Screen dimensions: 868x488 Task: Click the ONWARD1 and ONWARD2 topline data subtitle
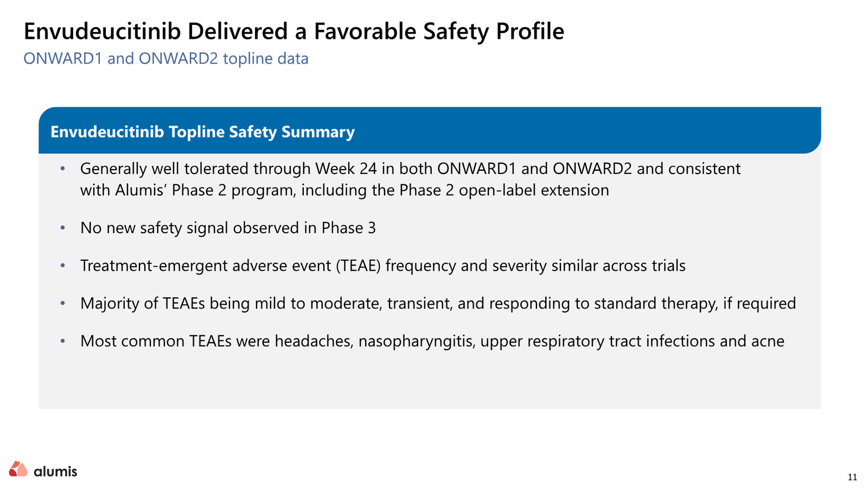click(166, 58)
